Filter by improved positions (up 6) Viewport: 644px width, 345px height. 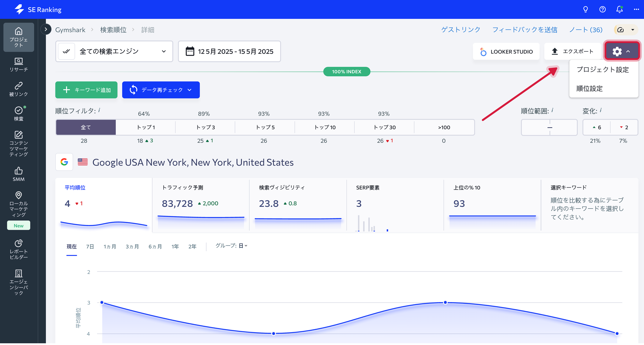[x=597, y=128]
